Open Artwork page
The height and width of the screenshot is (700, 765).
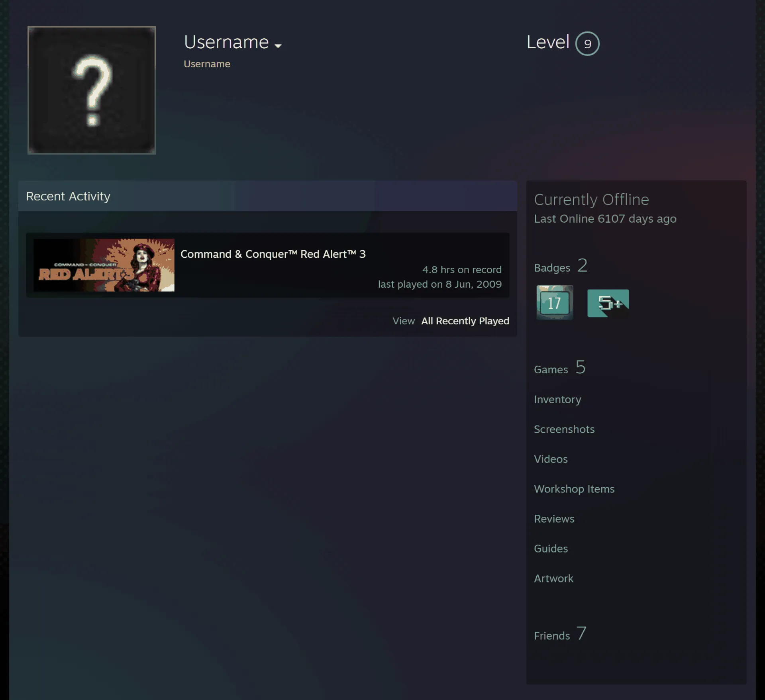click(x=553, y=579)
